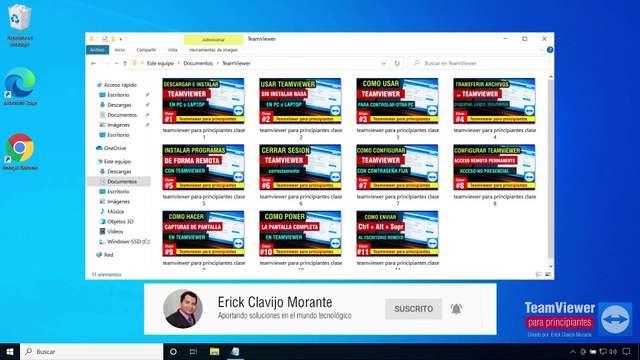Click the notification bell icon
Screen dimensions: 640x360
click(456, 309)
